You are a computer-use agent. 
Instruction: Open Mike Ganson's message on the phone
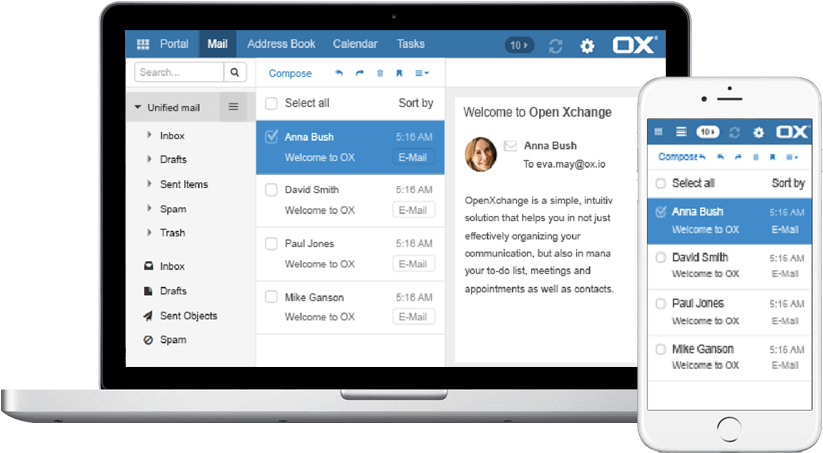point(730,357)
